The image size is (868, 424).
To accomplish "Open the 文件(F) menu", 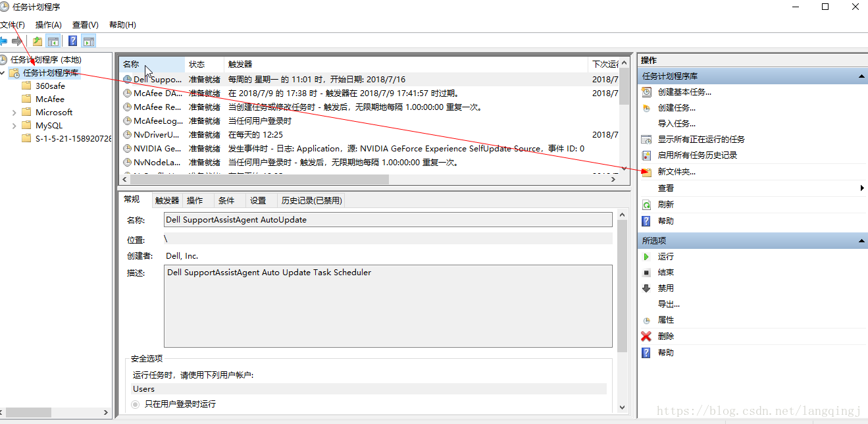I will pos(13,25).
